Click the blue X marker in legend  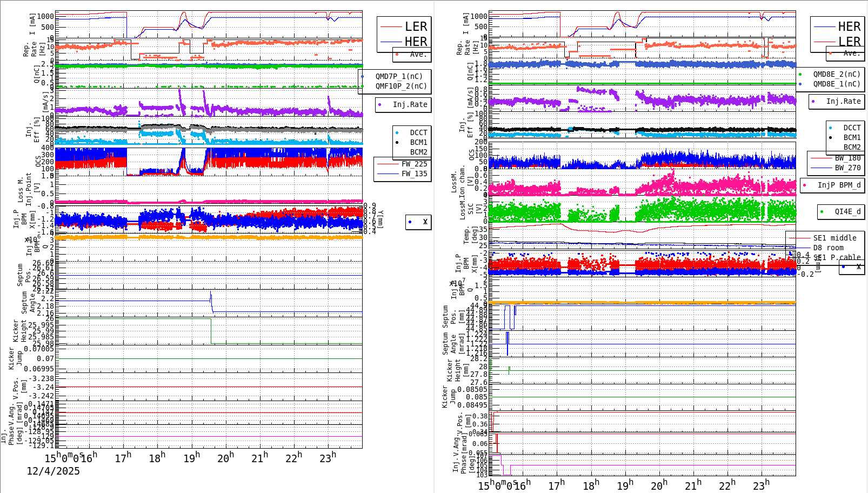(409, 222)
